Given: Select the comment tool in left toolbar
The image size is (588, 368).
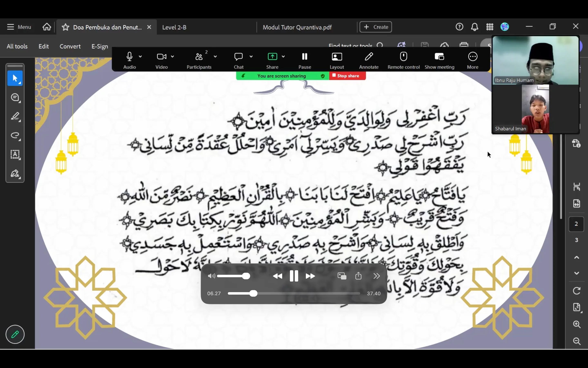Looking at the screenshot, I should 15,98.
